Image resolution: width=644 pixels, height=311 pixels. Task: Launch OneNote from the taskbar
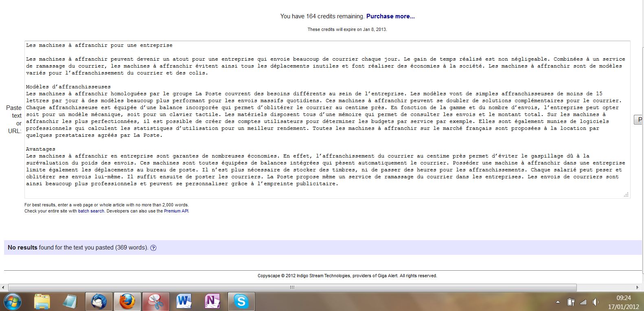(212, 302)
